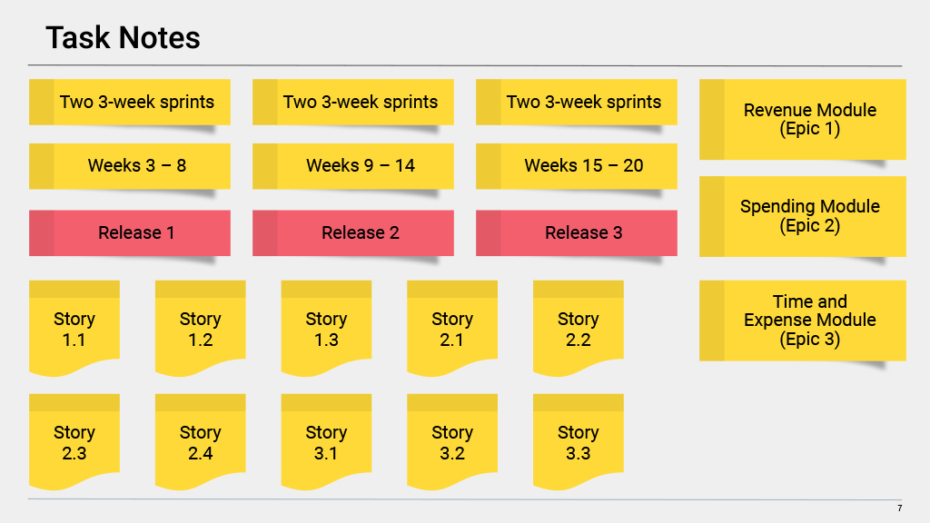
Task: Select the "Story 2.1" sticky note
Action: point(452,329)
